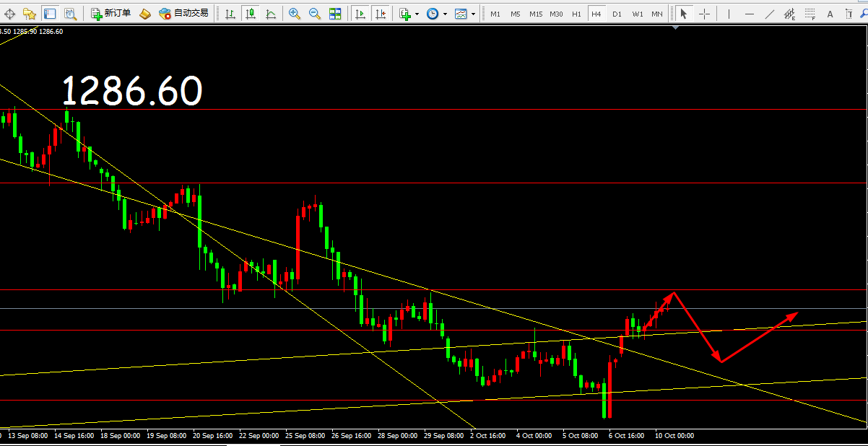This screenshot has width=868, height=446.
Task: Click the add indicators icon
Action: tap(405, 13)
